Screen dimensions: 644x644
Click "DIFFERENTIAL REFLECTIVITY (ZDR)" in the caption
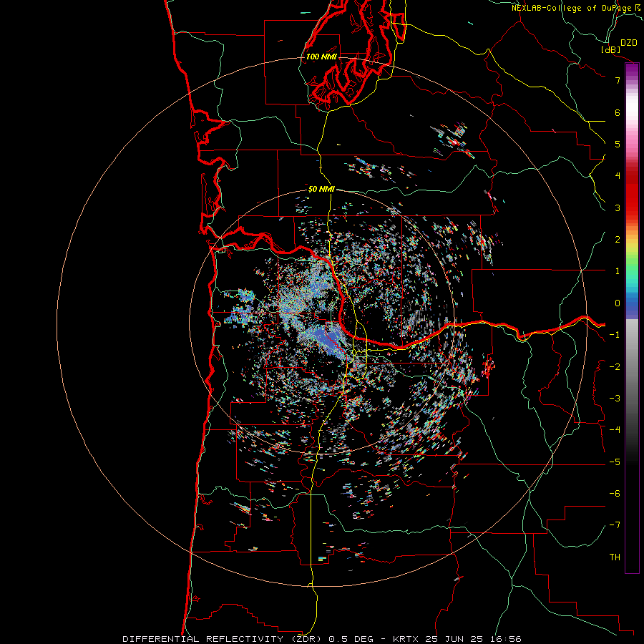point(223,639)
